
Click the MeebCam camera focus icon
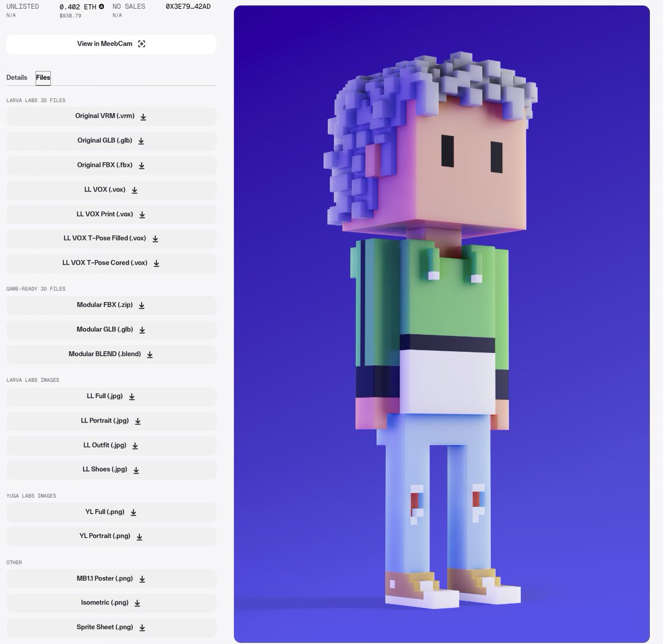pyautogui.click(x=141, y=44)
